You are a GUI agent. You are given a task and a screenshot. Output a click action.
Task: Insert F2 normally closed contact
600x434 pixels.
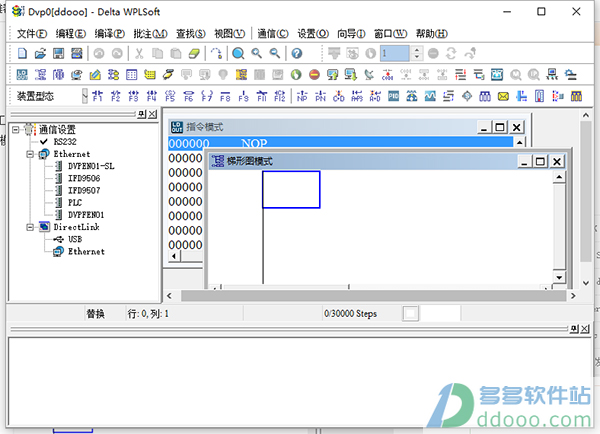pyautogui.click(x=115, y=96)
